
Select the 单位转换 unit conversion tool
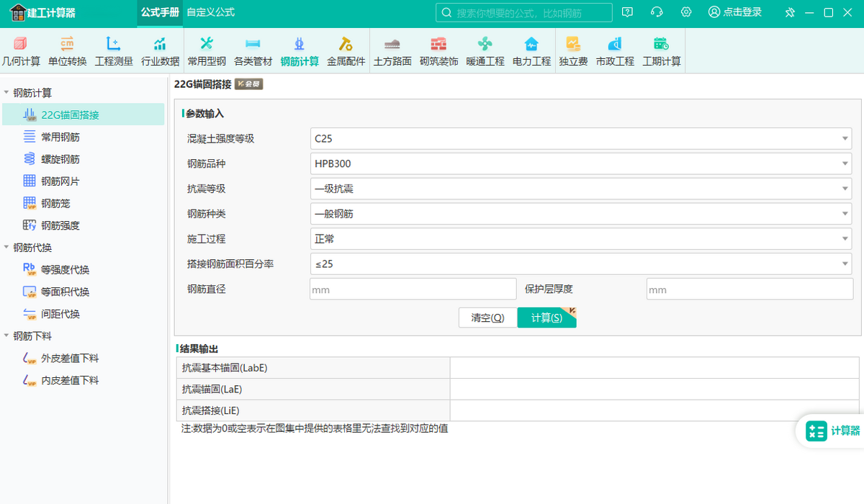pos(67,45)
